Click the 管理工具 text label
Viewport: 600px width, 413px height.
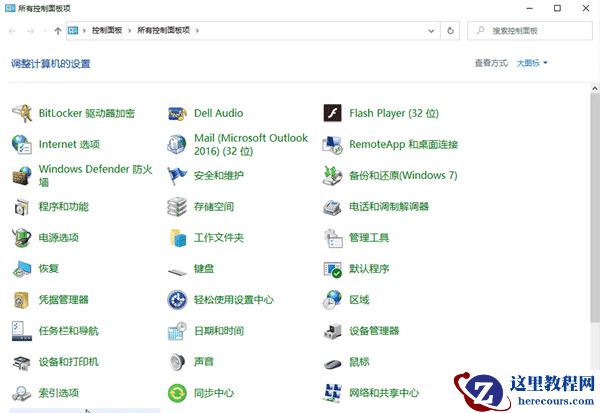tap(369, 238)
